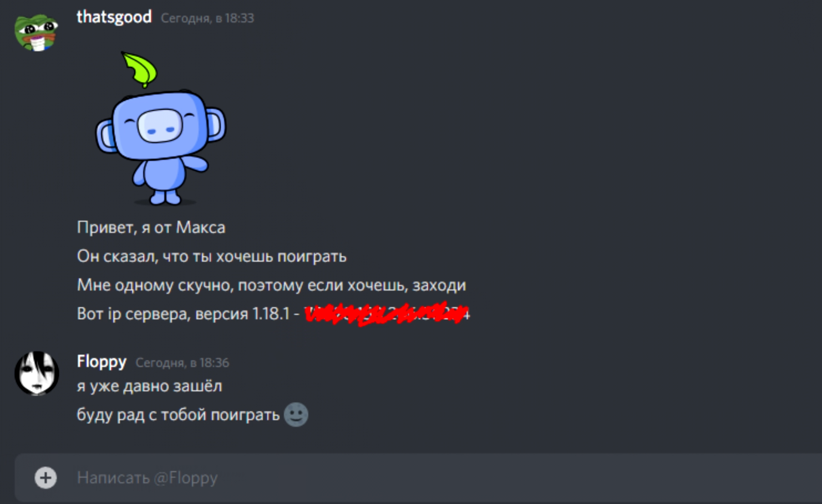Click the word 'Макса' in the greeting
The height and width of the screenshot is (504, 822).
pyautogui.click(x=201, y=227)
